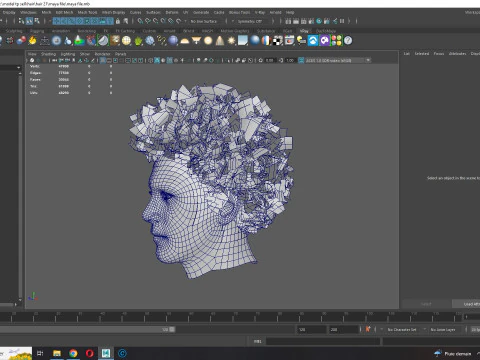
Task: Open the Edit Mesh menu
Action: [64, 12]
